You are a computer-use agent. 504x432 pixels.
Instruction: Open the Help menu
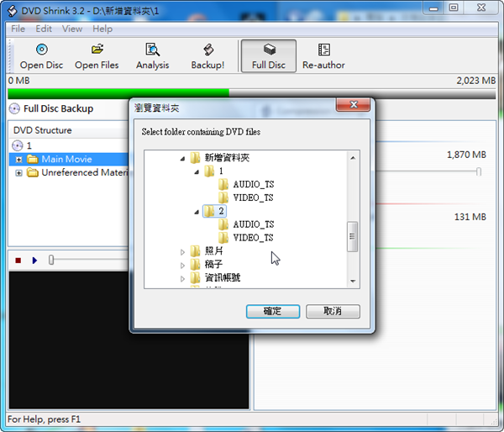pos(102,29)
